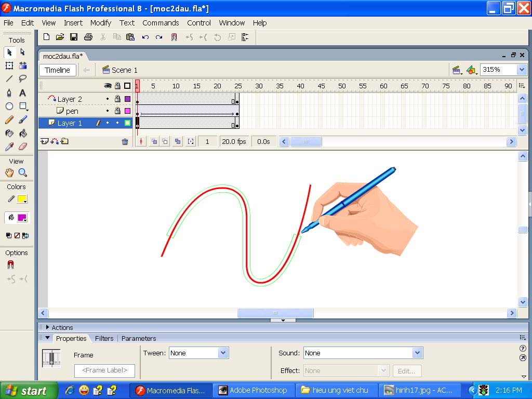
Task: Select the Free Transform tool
Action: pyautogui.click(x=9, y=65)
